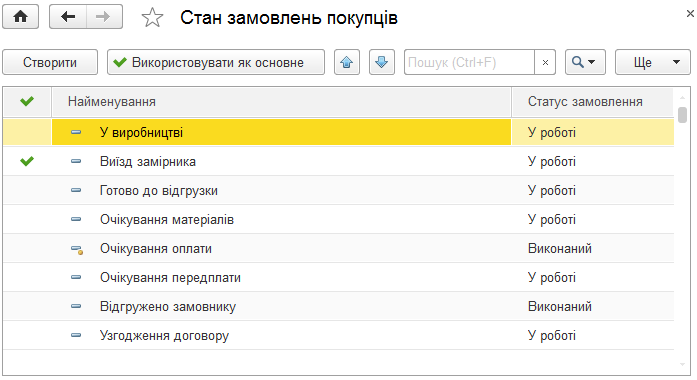The width and height of the screenshot is (697, 380).
Task: Clear the search field with the x button
Action: [545, 62]
